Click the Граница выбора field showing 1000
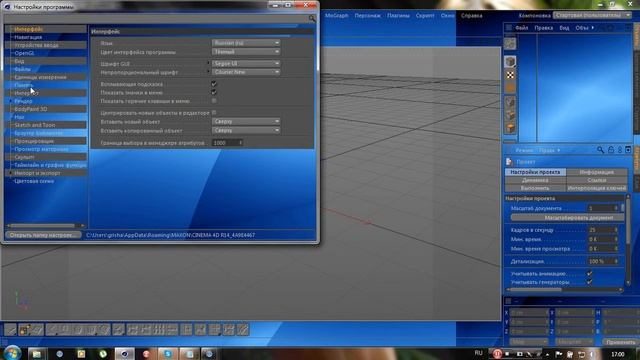The height and width of the screenshot is (360, 640). [x=227, y=142]
